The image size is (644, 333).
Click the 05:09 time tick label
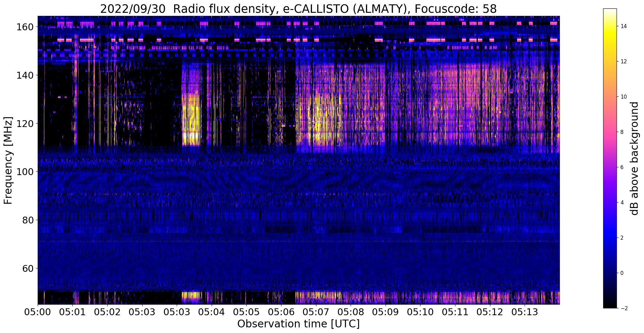click(x=386, y=311)
